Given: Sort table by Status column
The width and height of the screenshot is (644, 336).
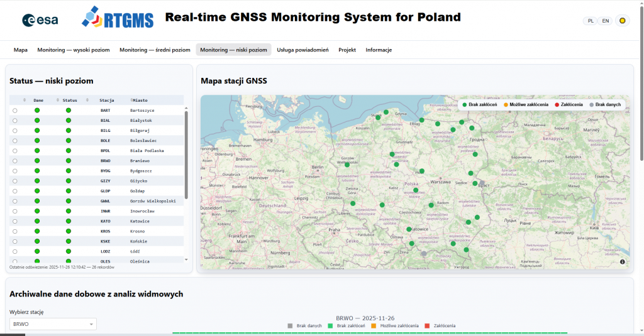Looking at the screenshot, I should 69,100.
